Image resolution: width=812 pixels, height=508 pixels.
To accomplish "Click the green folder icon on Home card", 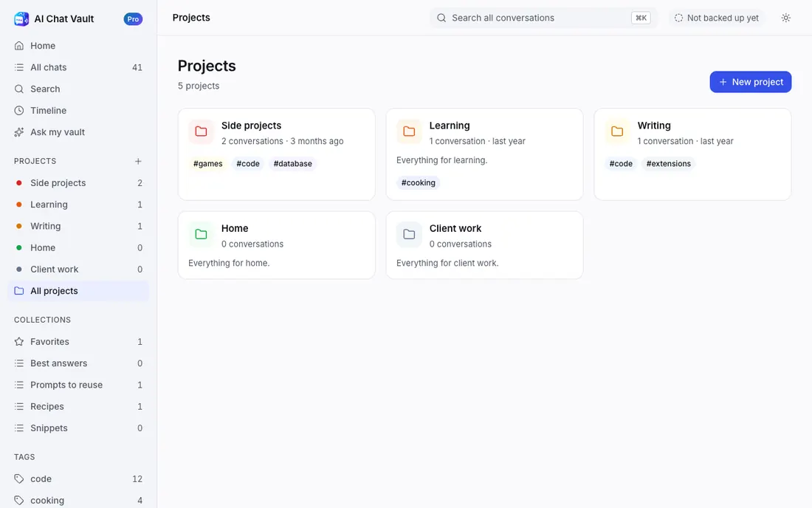I will coord(201,235).
